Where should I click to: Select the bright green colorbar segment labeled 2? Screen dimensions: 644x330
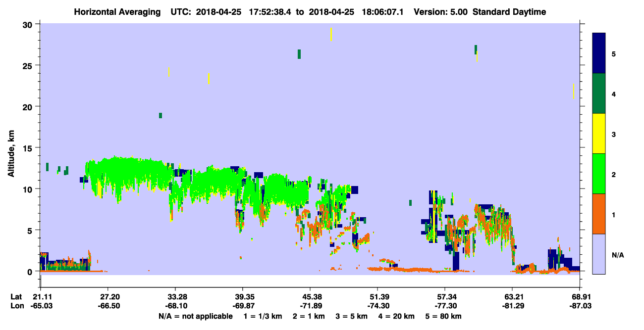click(x=599, y=174)
